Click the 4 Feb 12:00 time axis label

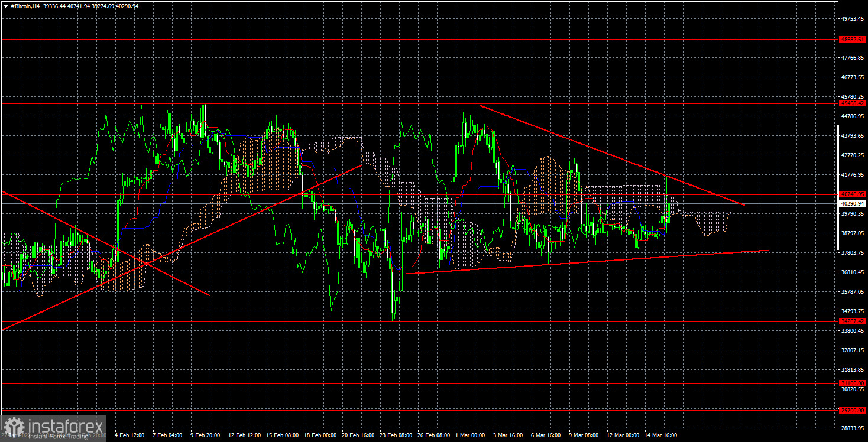tap(129, 435)
